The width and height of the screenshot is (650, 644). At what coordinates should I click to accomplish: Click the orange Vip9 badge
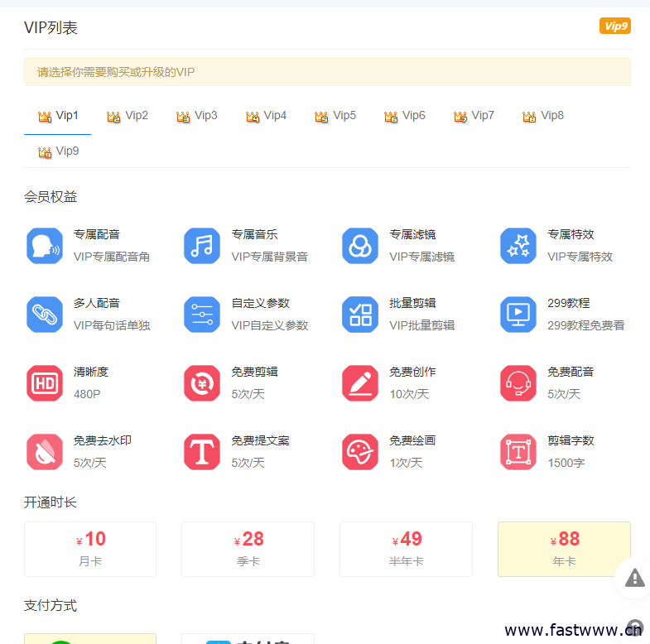point(614,26)
